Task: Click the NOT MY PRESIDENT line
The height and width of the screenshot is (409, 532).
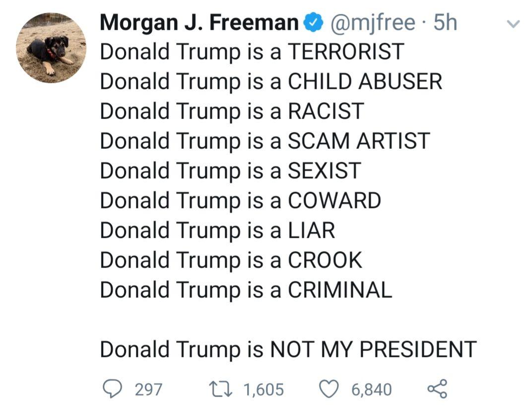Action: click(288, 349)
